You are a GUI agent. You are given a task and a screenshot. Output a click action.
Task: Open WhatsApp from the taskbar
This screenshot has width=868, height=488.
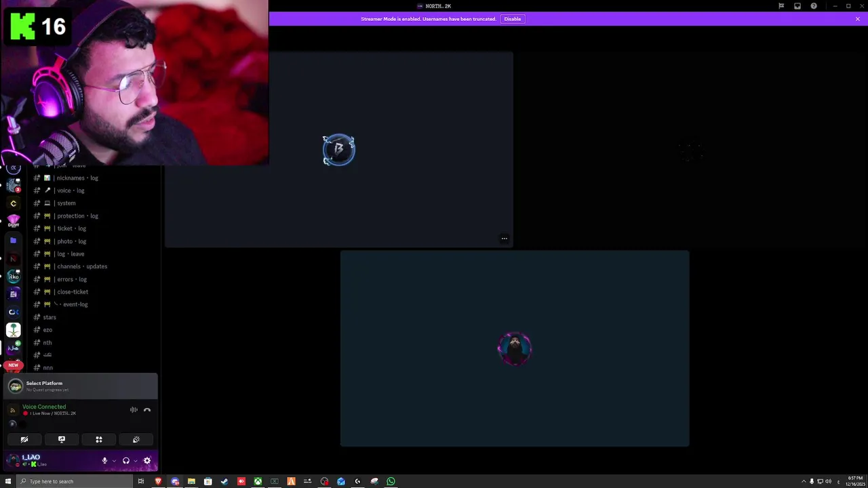(391, 481)
